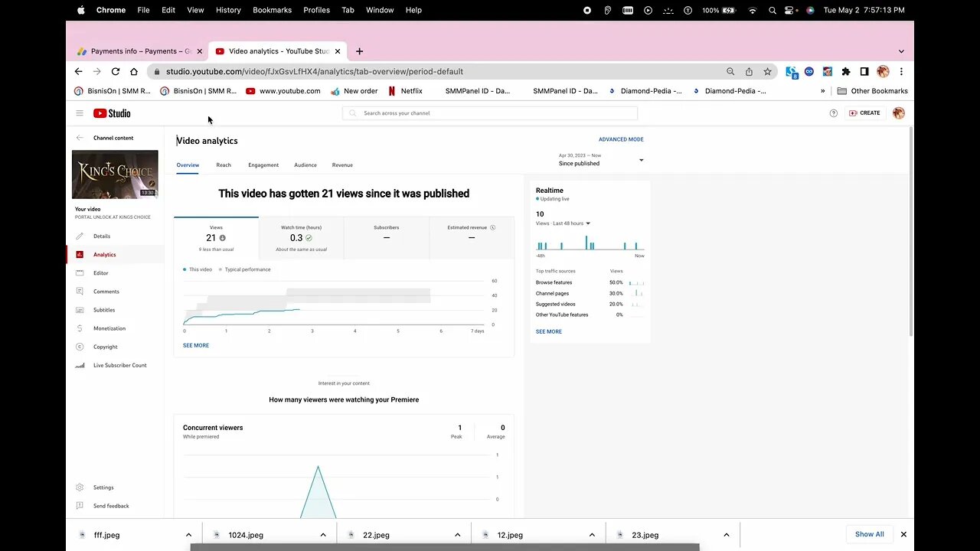Click the share icon in address bar

pos(749,71)
